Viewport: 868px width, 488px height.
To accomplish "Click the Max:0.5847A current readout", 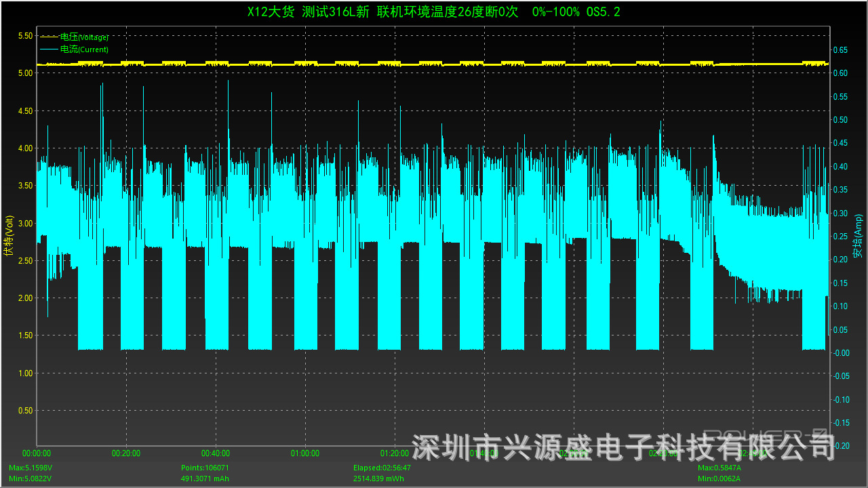I will pyautogui.click(x=719, y=468).
